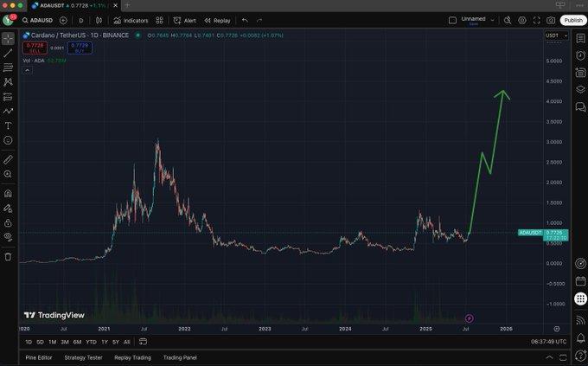Collapse the indicator legend chevron

coord(26,69)
